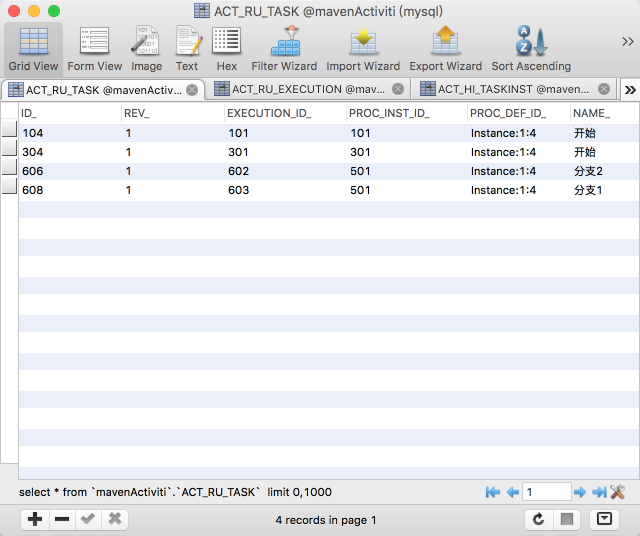Switch to Form View
The width and height of the screenshot is (640, 536).
pyautogui.click(x=95, y=49)
